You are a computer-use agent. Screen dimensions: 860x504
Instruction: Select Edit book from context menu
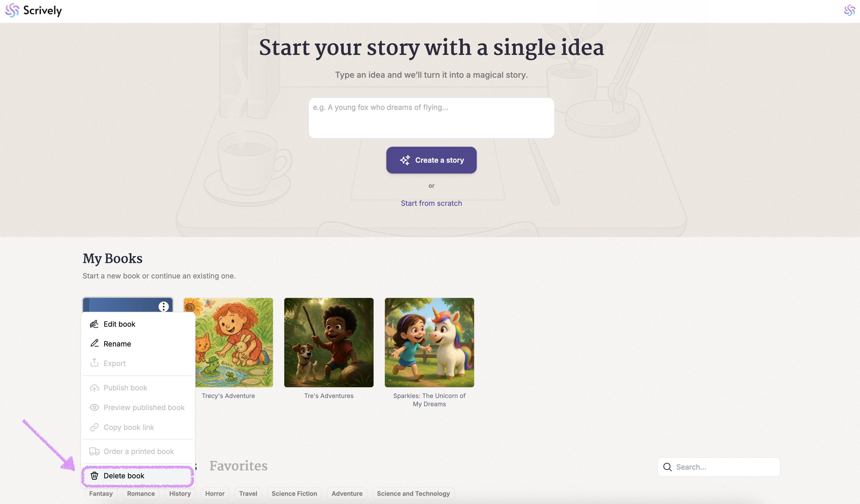tap(119, 324)
